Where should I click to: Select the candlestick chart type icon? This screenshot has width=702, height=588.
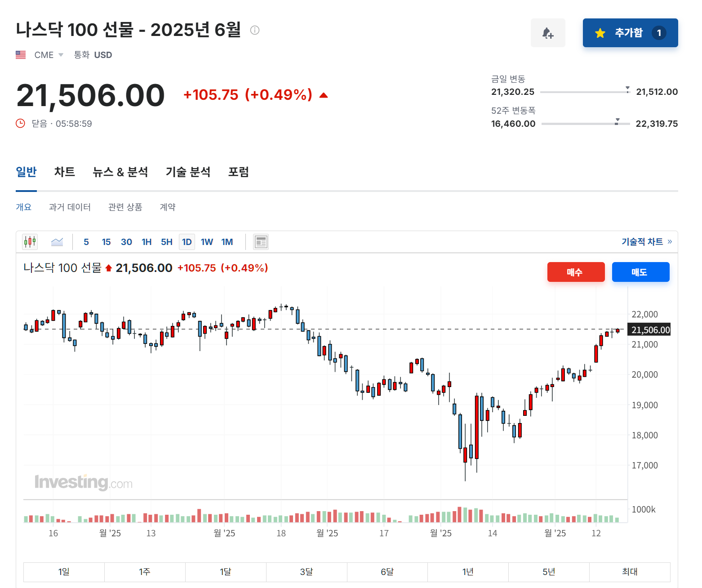(x=30, y=241)
